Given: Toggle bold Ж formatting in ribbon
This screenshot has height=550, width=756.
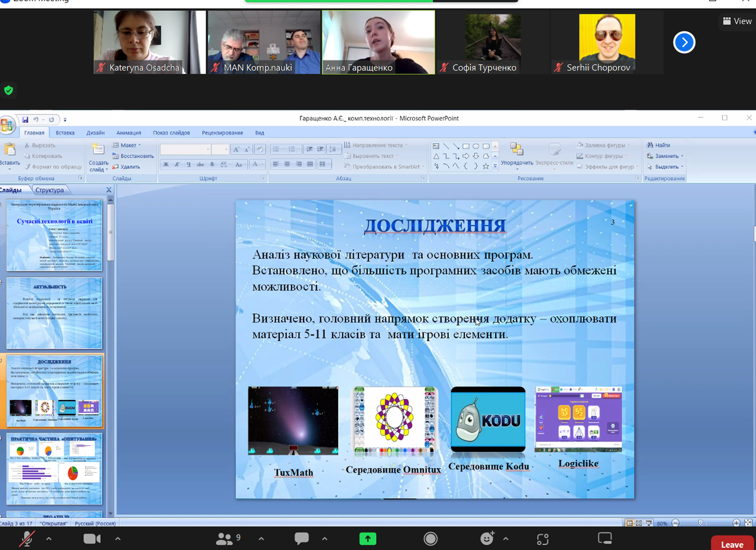Looking at the screenshot, I should [166, 165].
